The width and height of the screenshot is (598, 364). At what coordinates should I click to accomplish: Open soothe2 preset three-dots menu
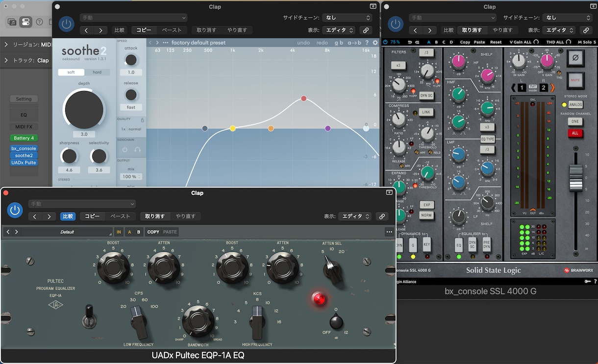(x=166, y=43)
